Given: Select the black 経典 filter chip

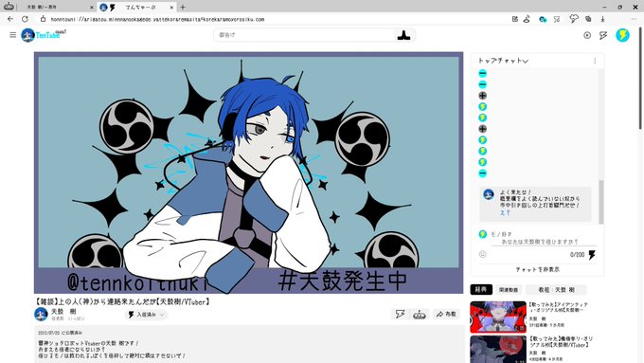Looking at the screenshot, I should coord(481,290).
